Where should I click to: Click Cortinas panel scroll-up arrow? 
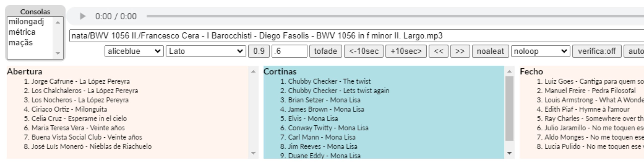pyautogui.click(x=510, y=72)
